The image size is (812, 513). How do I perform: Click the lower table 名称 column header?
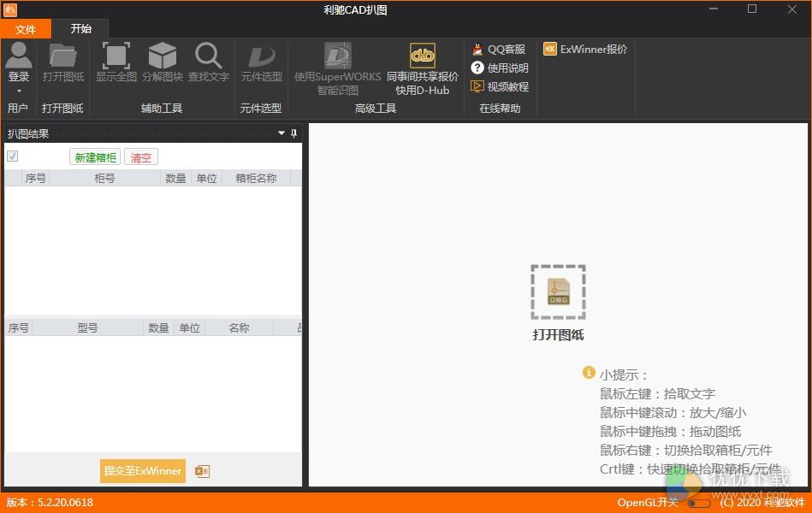(x=240, y=327)
